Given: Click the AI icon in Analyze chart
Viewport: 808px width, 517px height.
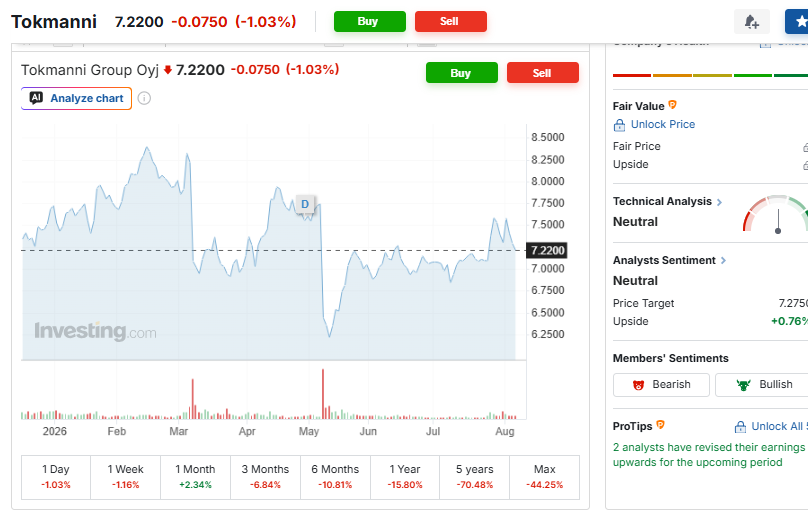Looking at the screenshot, I should coord(36,98).
